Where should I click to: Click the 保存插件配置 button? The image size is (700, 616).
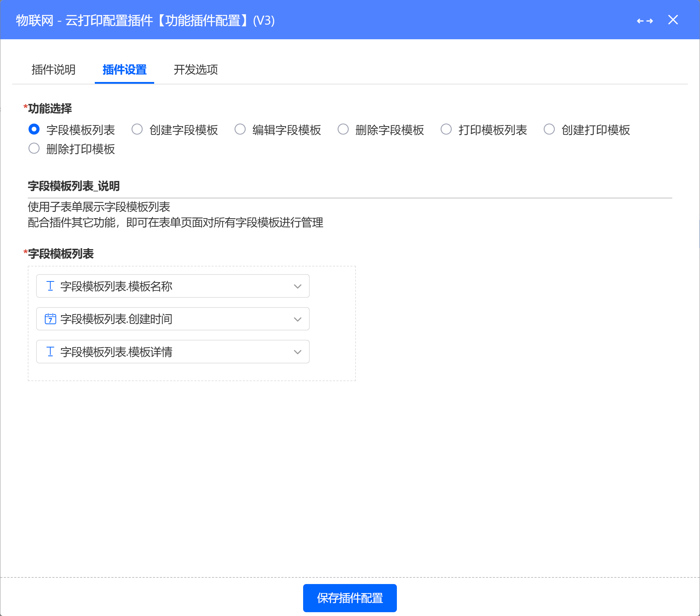point(350,598)
